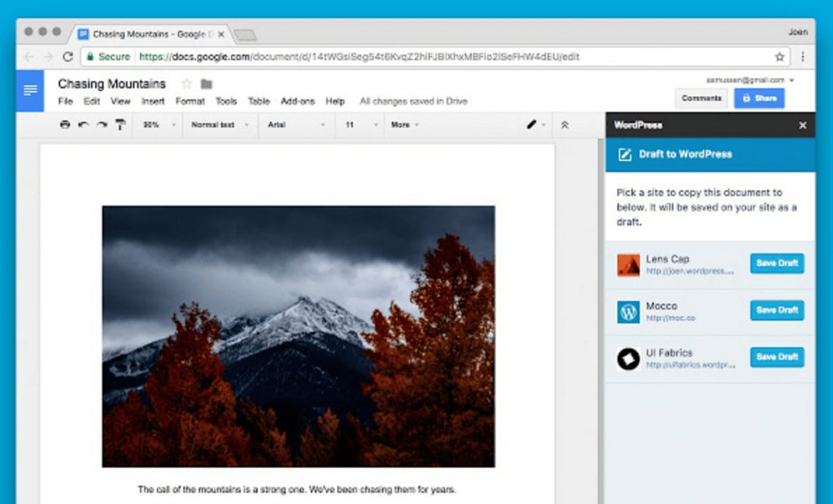Save Draft to the Mocco site
This screenshot has width=833, height=504.
(x=776, y=310)
